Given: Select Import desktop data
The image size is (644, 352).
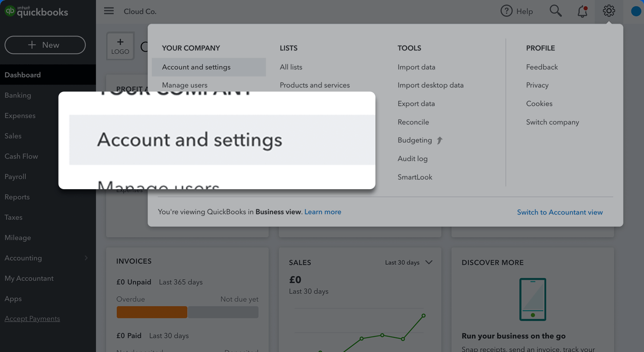Looking at the screenshot, I should click(431, 85).
